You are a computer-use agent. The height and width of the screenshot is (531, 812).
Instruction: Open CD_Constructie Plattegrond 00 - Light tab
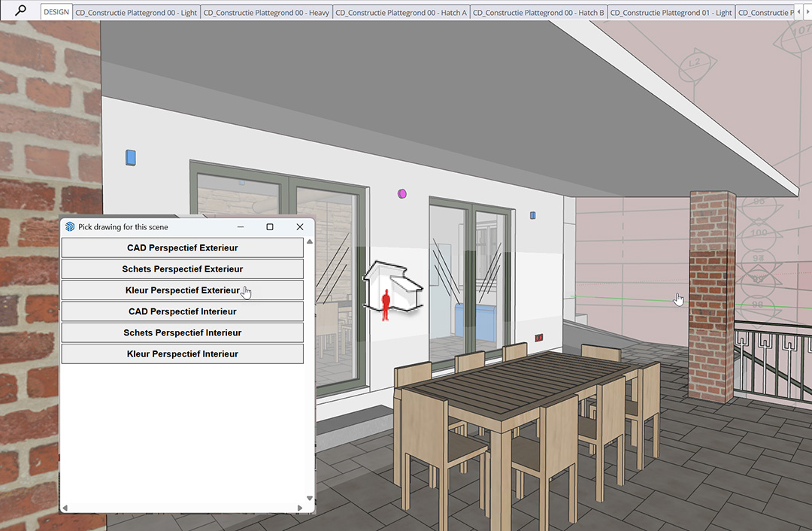(135, 13)
